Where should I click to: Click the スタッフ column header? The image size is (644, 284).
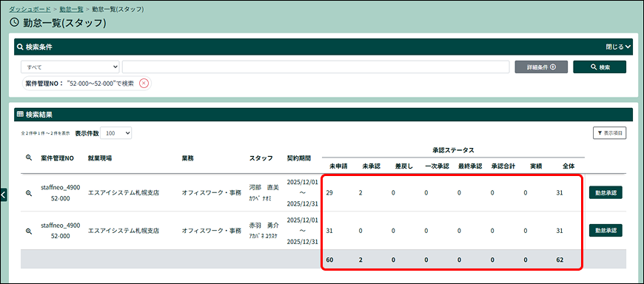(x=261, y=158)
